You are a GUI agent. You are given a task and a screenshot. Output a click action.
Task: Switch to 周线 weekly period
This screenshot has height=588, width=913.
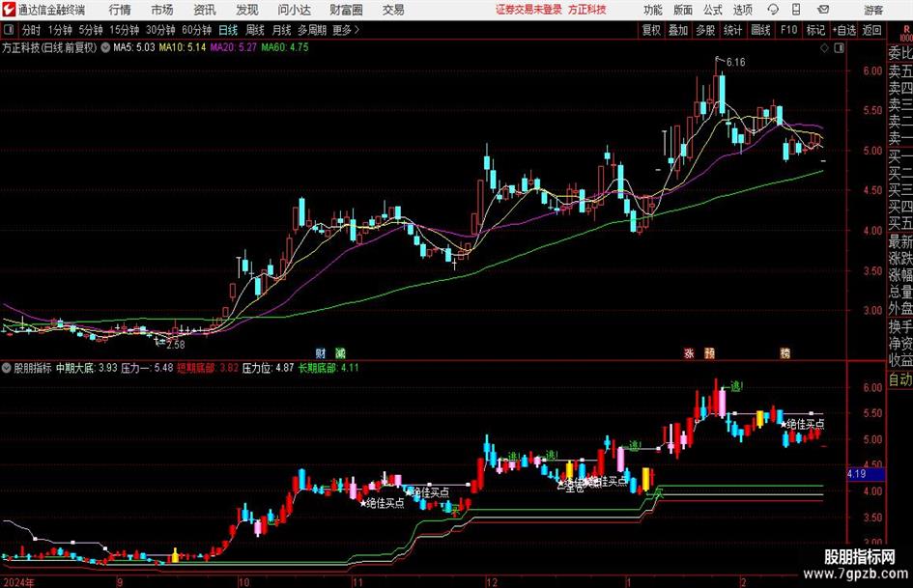coord(255,30)
